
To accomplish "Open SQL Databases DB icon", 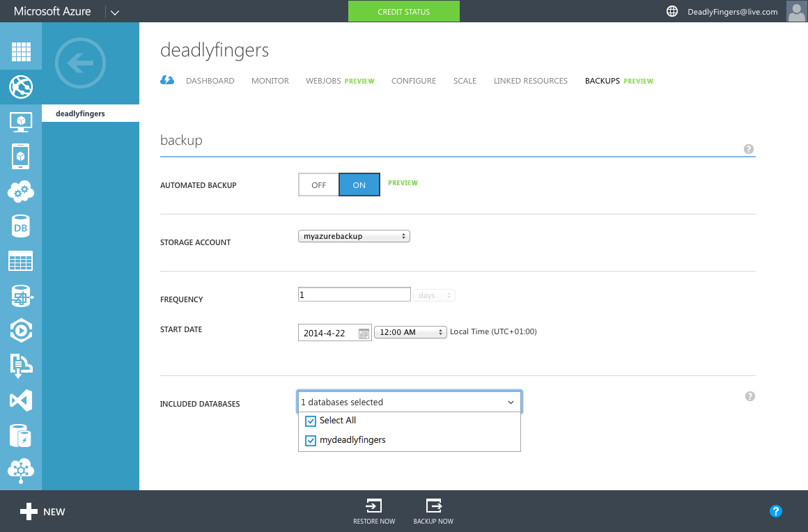I will pyautogui.click(x=21, y=226).
